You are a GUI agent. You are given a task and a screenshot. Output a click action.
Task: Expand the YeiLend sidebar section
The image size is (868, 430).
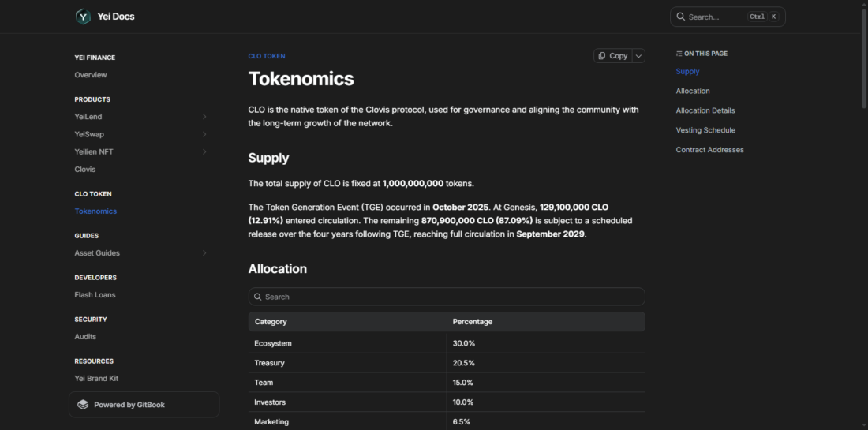204,117
